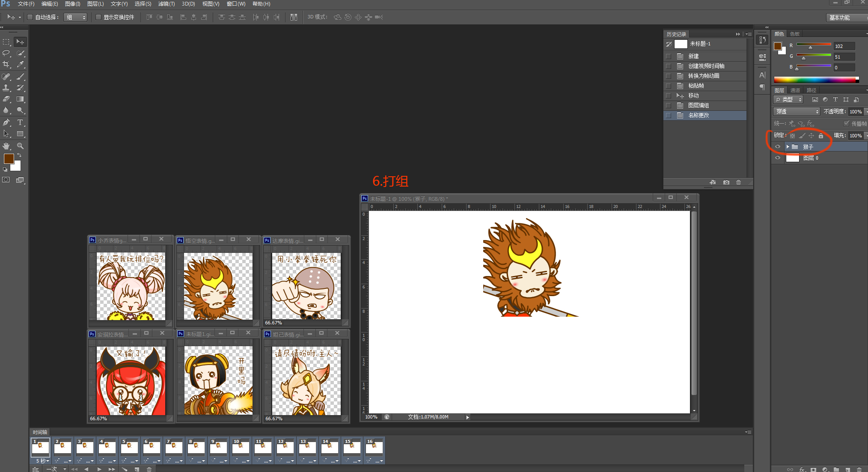
Task: Select the Pen tool
Action: (x=6, y=122)
